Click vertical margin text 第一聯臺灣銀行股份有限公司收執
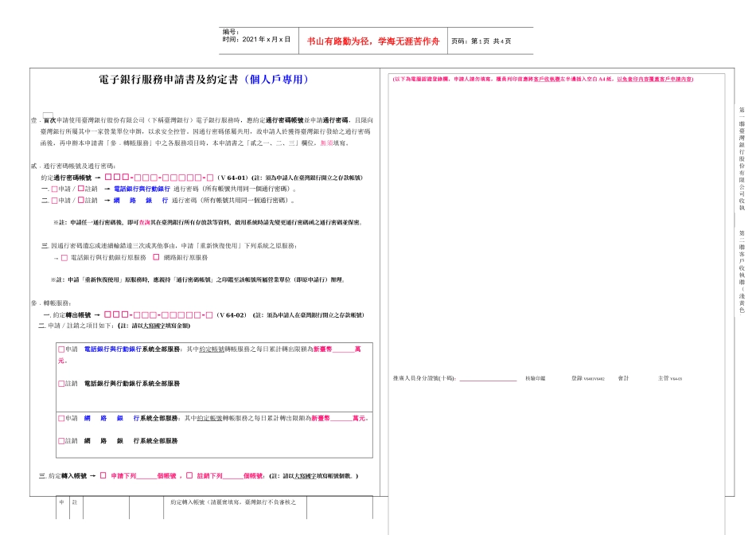This screenshot has width=756, height=535. [x=742, y=158]
